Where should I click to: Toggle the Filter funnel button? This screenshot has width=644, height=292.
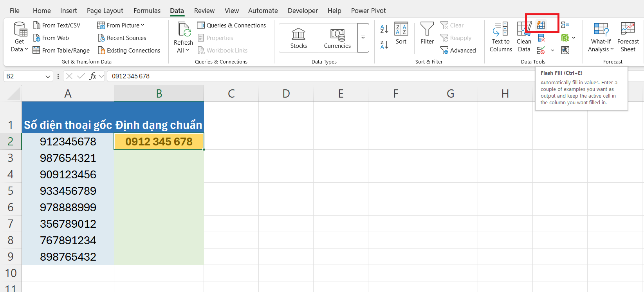[427, 34]
